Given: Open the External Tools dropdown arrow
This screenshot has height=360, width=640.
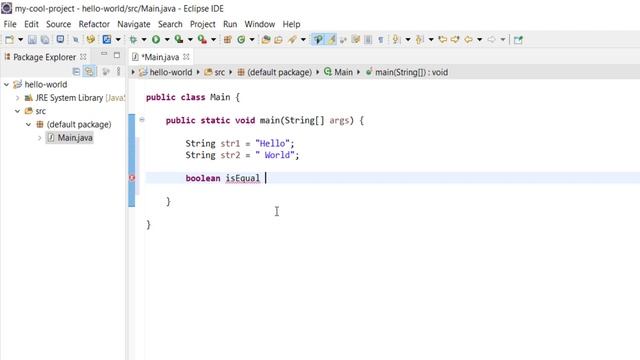Looking at the screenshot, I should tap(213, 40).
